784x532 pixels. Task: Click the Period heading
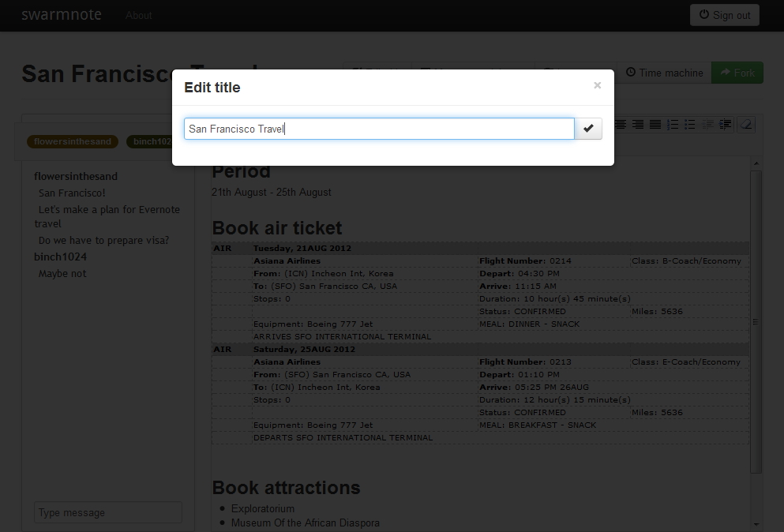pyautogui.click(x=241, y=171)
